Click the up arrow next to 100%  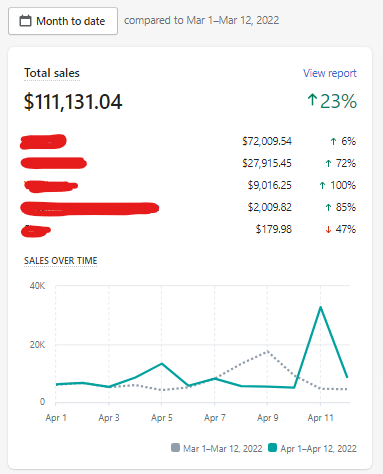click(x=322, y=185)
